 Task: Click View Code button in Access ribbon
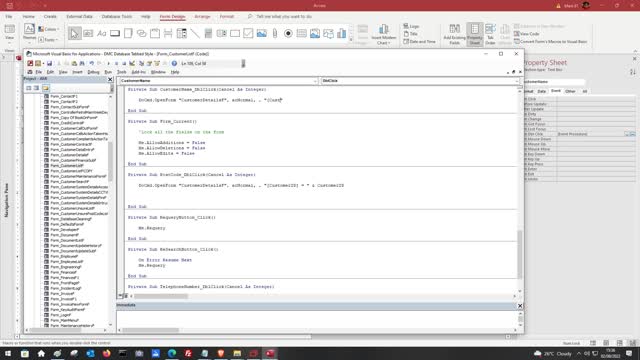527,34
